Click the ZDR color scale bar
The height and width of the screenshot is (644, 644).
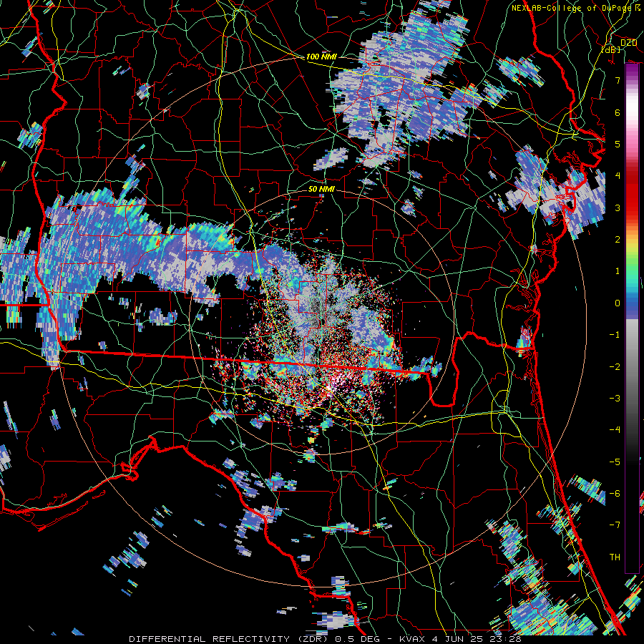pos(632,318)
